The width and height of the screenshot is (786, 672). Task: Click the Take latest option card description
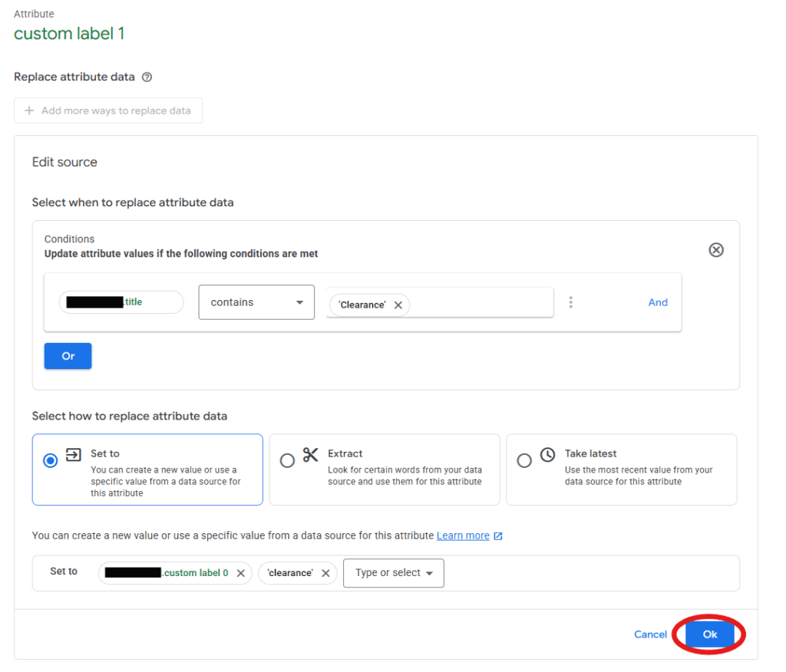point(639,476)
